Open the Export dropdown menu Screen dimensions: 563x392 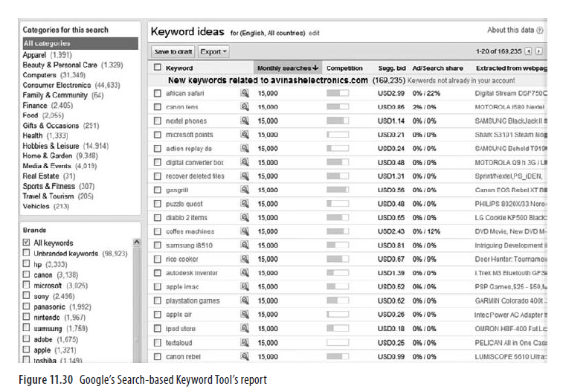coord(213,51)
